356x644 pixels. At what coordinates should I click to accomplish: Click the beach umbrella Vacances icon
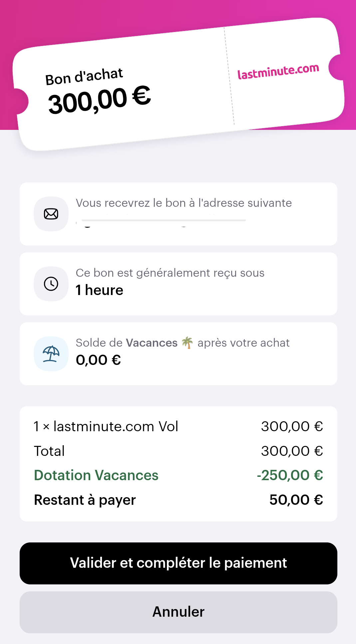tap(51, 354)
